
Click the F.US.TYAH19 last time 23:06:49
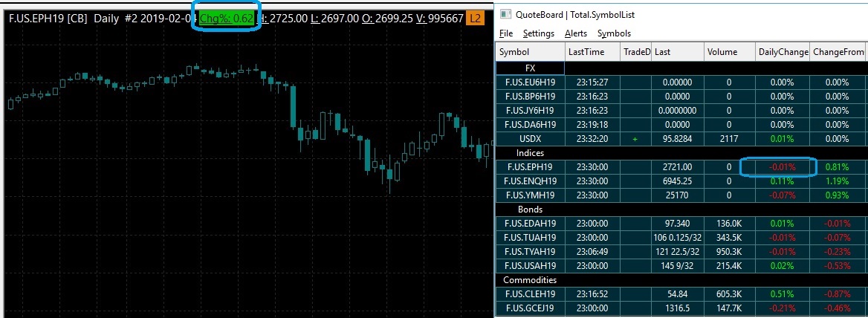click(x=592, y=252)
